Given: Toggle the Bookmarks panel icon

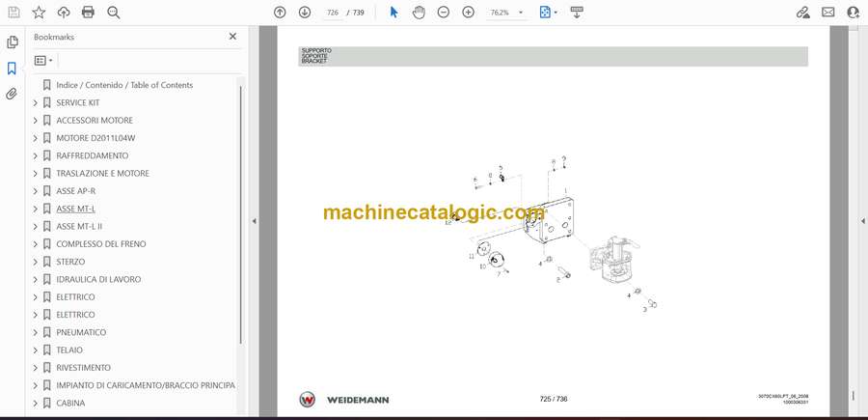Looking at the screenshot, I should click(12, 69).
